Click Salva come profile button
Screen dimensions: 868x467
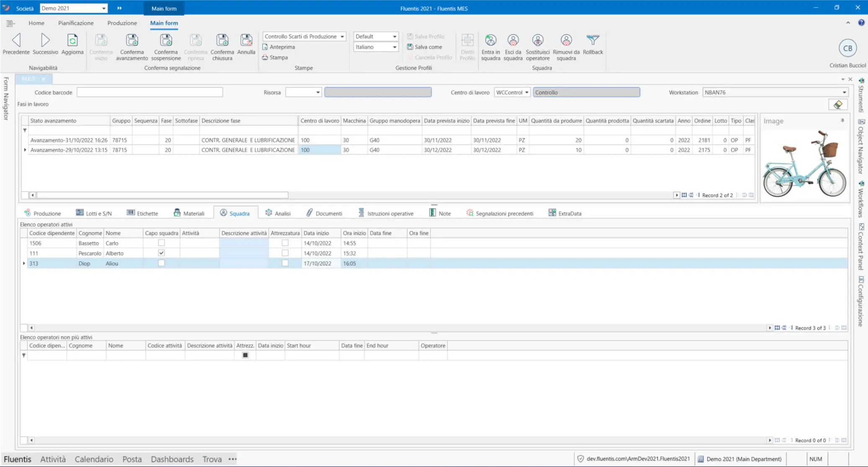tap(424, 47)
